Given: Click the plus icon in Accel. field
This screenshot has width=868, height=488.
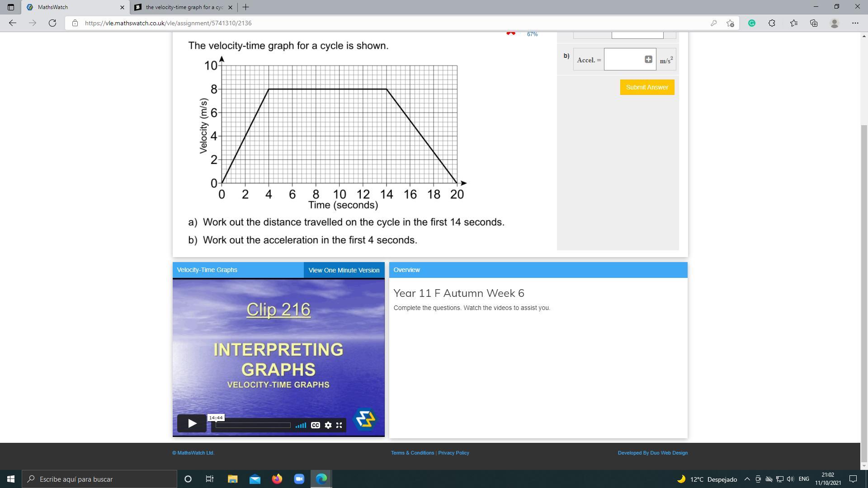Looking at the screenshot, I should pyautogui.click(x=648, y=60).
